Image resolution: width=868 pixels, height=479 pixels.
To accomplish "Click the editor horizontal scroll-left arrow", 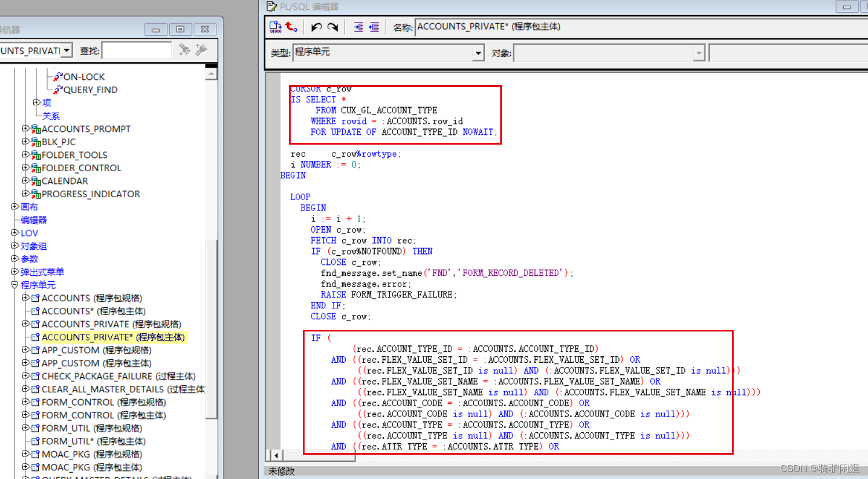I will tap(276, 455).
